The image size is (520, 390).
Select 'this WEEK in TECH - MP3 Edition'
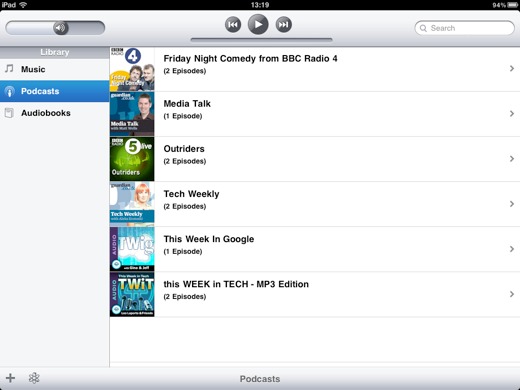tap(236, 284)
